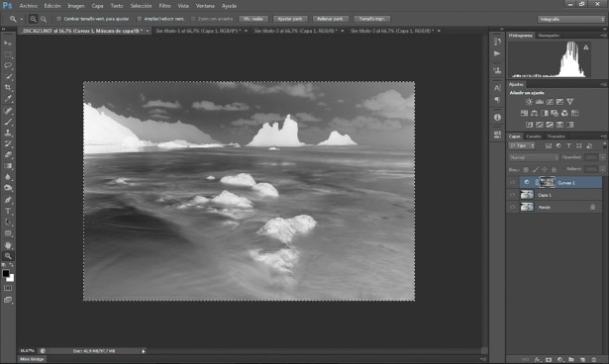This screenshot has height=364, width=609.
Task: Select the Lasso tool
Action: tap(8, 65)
